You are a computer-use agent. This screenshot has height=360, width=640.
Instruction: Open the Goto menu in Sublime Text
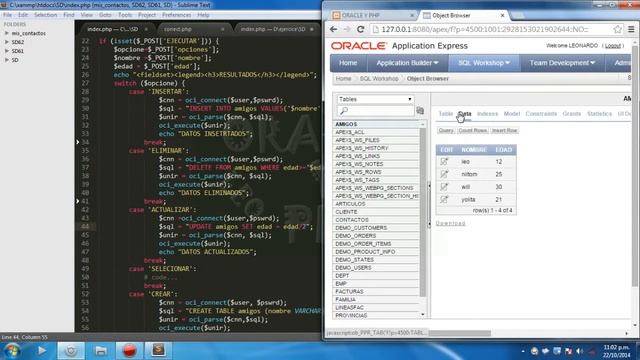click(105, 15)
